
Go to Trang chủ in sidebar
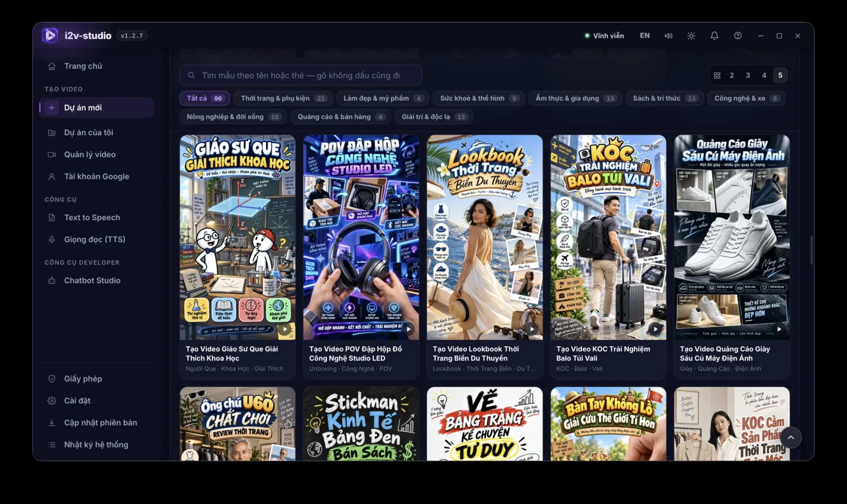pyautogui.click(x=96, y=66)
